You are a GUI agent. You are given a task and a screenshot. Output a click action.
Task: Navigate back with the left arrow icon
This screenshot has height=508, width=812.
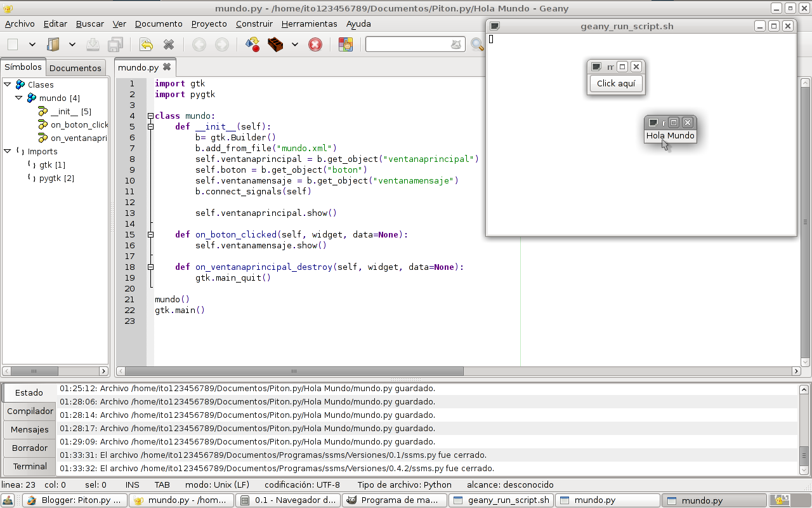[199, 44]
